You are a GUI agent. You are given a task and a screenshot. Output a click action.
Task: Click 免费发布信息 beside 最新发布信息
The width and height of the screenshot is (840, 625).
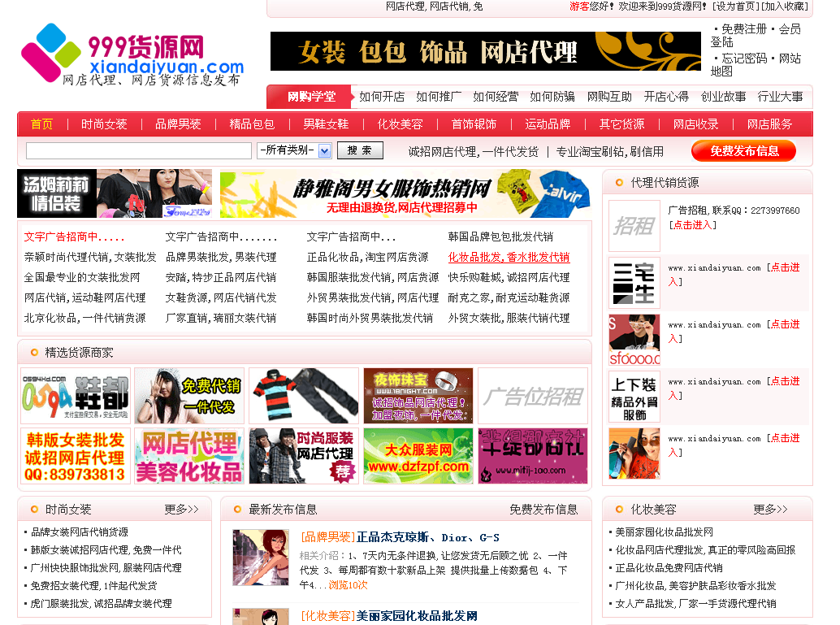(x=543, y=510)
